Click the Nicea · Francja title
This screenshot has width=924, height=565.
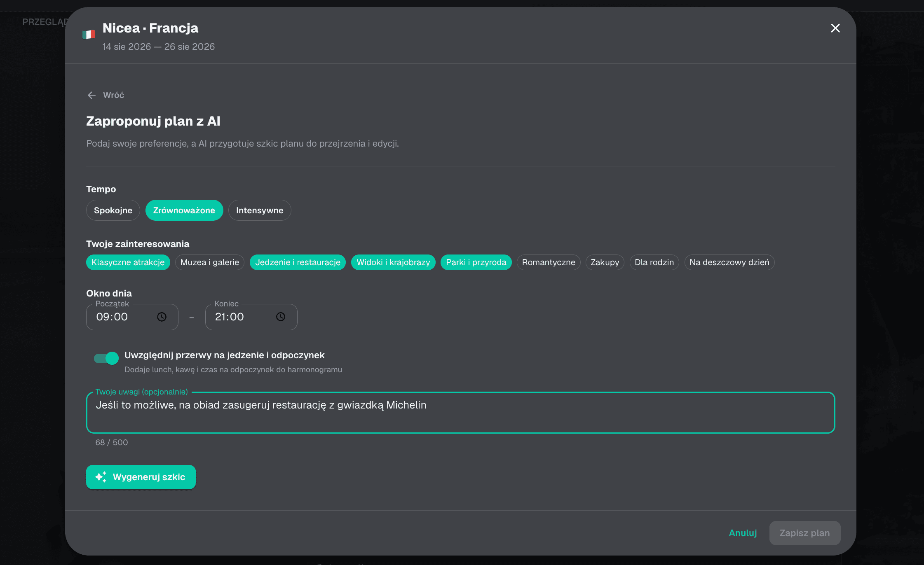(150, 28)
